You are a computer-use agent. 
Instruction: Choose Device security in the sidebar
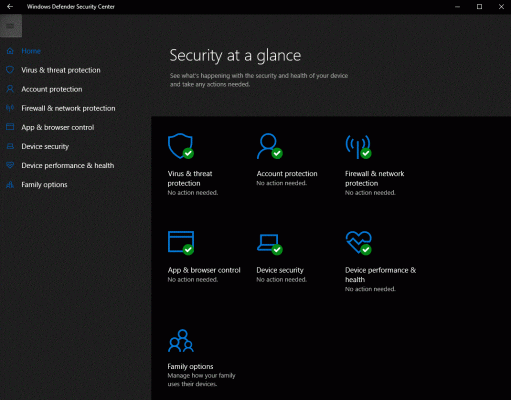point(45,147)
